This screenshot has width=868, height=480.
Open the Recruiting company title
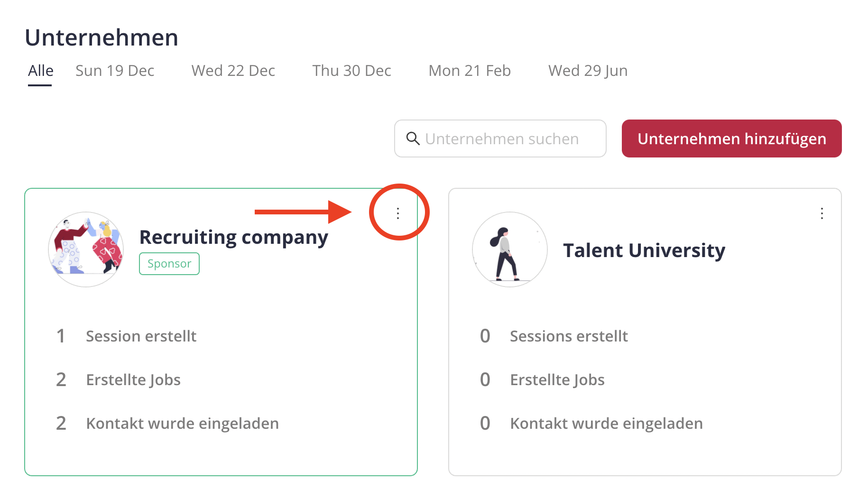click(233, 237)
